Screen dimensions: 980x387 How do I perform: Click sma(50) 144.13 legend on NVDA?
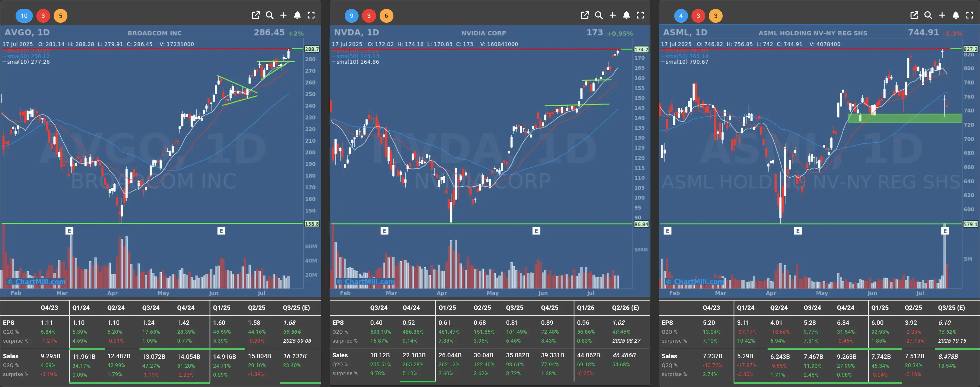(356, 56)
